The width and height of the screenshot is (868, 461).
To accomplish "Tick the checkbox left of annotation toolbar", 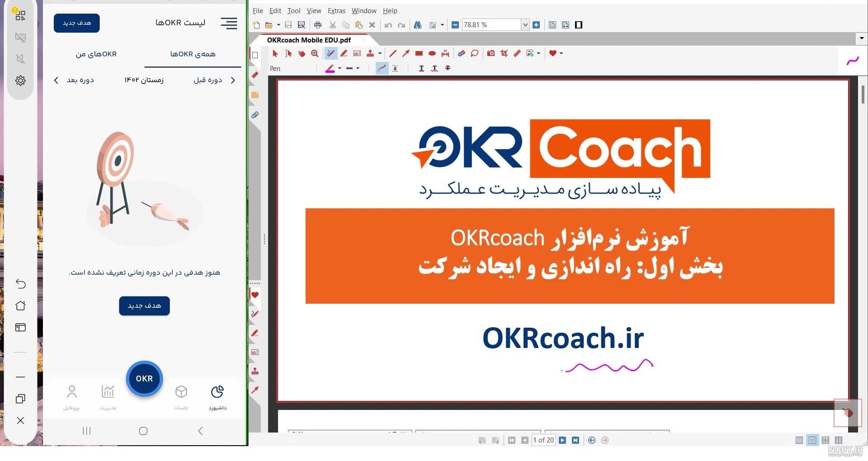I will [x=255, y=55].
